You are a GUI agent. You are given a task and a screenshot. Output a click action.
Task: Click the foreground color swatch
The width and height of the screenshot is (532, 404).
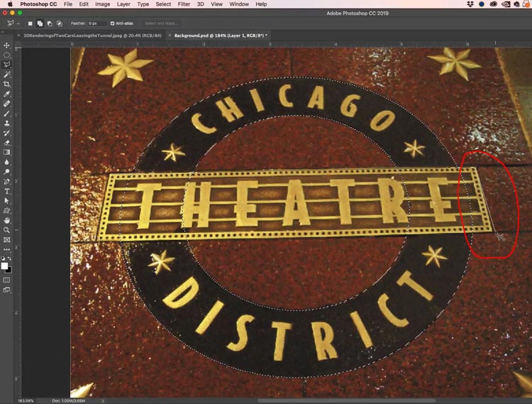5,266
